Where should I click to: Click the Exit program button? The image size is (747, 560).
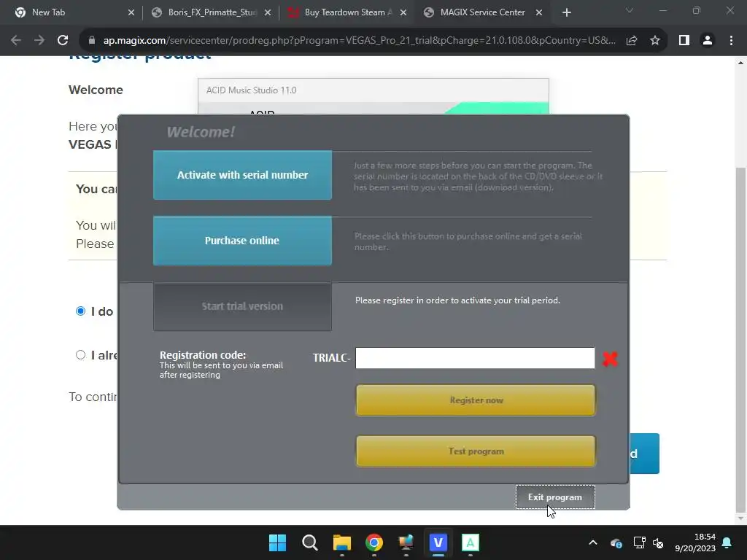(555, 497)
